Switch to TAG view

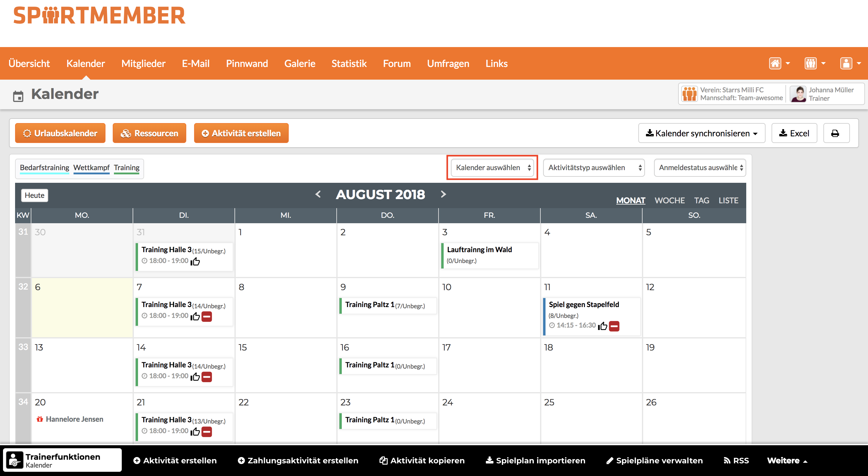click(702, 200)
